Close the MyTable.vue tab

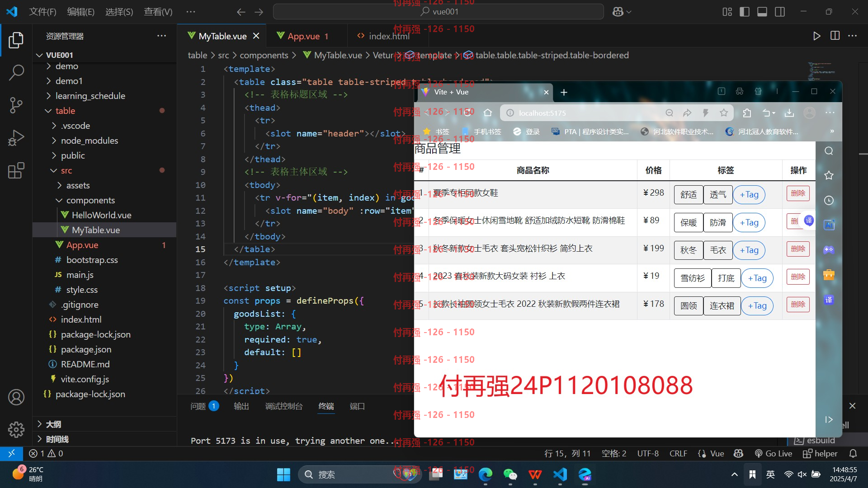point(256,36)
